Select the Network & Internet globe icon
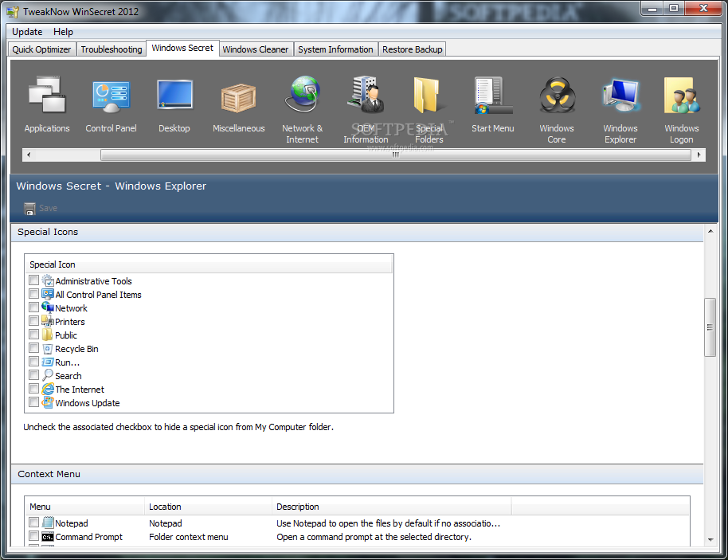The height and width of the screenshot is (560, 728). [302, 94]
